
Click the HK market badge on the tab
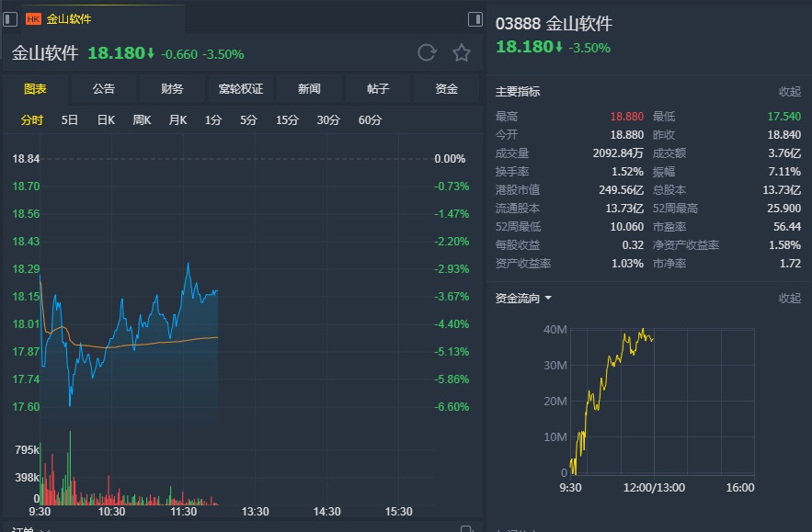pyautogui.click(x=33, y=18)
